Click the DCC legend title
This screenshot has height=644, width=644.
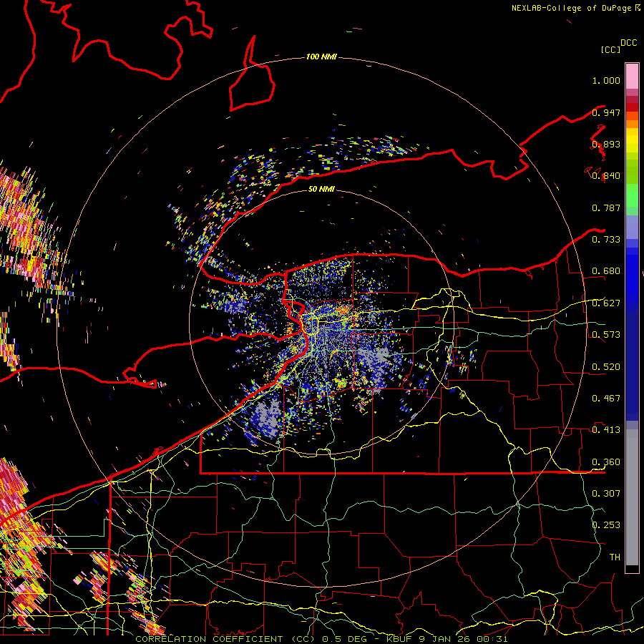[629, 43]
